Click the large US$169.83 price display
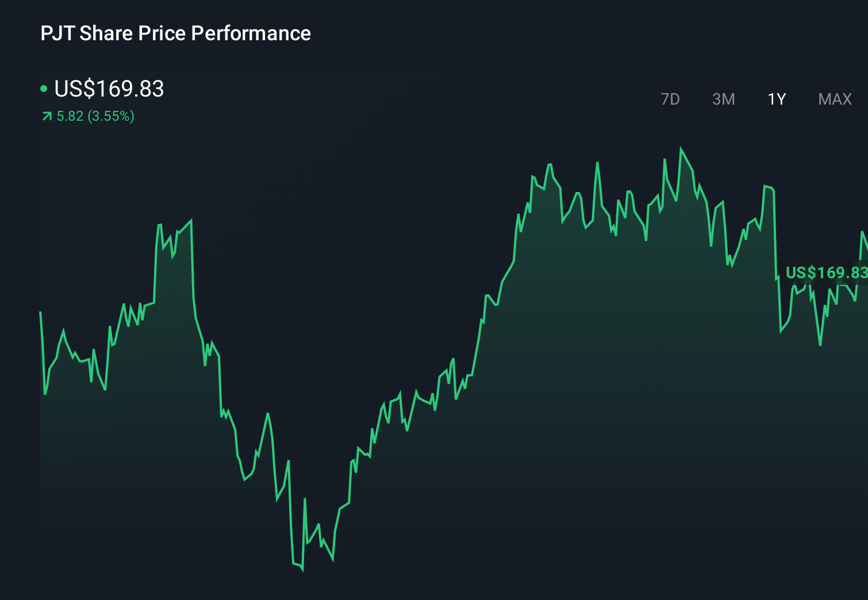Image resolution: width=868 pixels, height=600 pixels. tap(109, 89)
